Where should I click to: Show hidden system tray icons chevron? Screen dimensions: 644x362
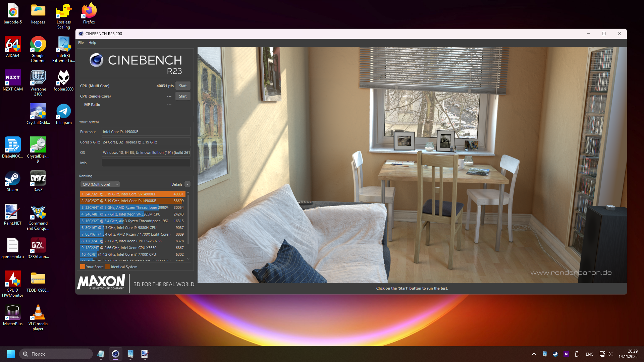pyautogui.click(x=534, y=354)
